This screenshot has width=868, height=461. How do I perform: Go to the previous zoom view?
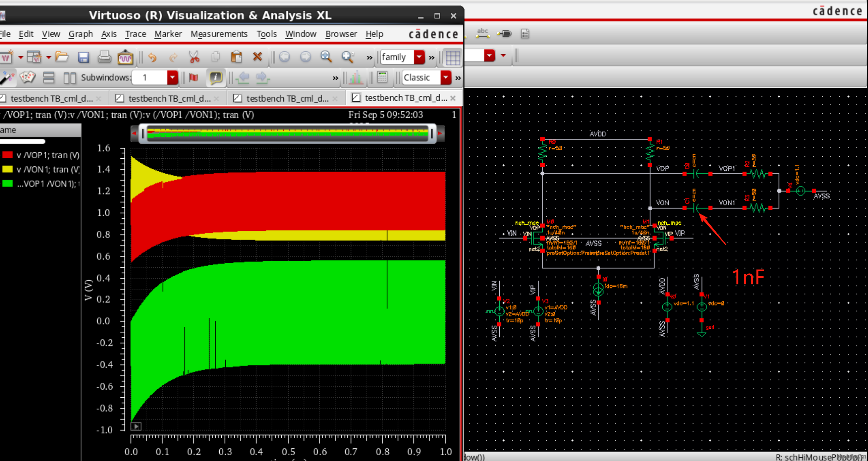click(x=285, y=57)
